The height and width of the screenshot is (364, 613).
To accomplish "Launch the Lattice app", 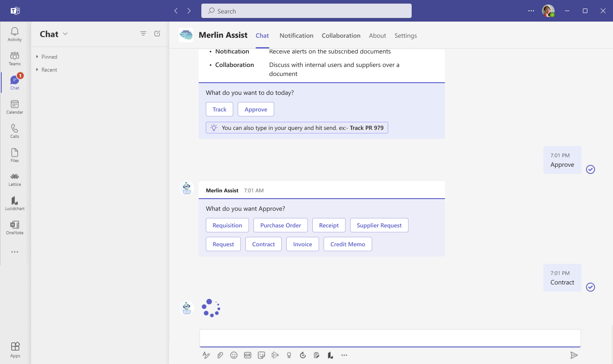I will coord(15,179).
